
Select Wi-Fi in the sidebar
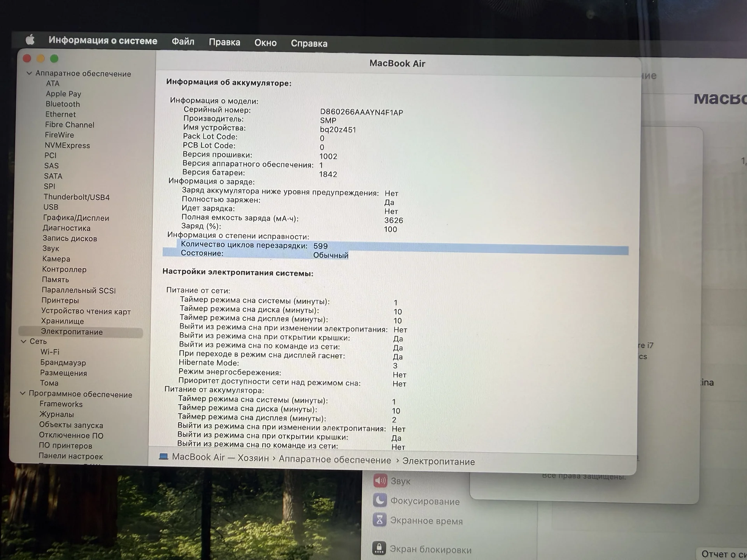(50, 352)
